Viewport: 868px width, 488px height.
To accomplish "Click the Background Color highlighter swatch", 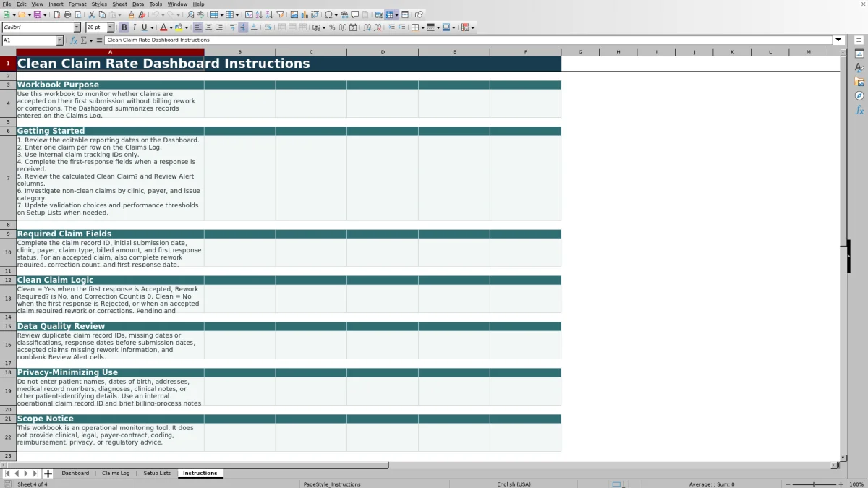I will click(179, 27).
